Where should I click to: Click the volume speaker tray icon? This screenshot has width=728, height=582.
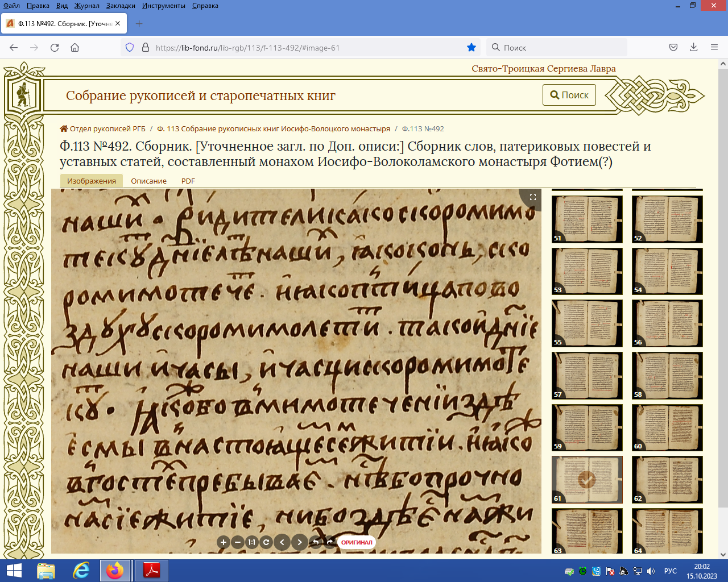651,571
